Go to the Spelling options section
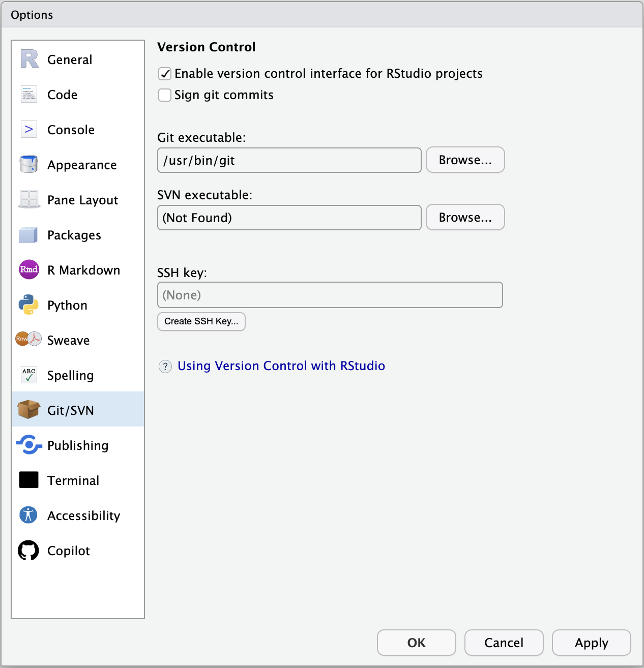 pos(70,375)
